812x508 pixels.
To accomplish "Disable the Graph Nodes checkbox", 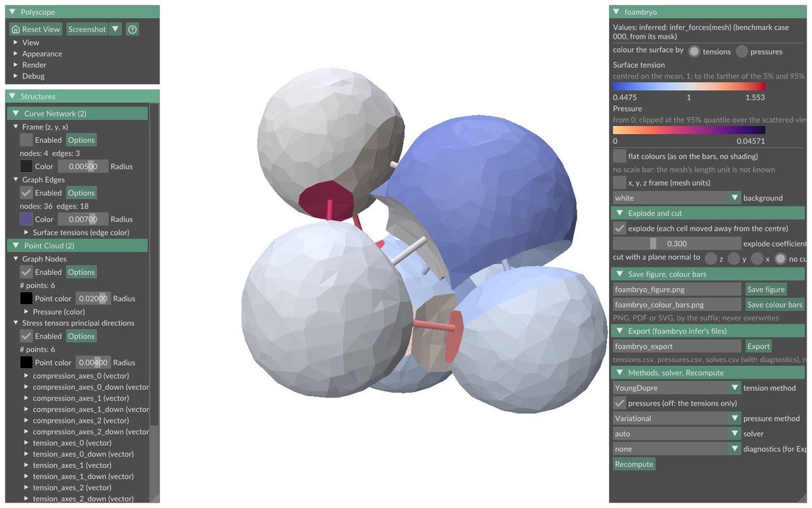I will (x=26, y=272).
